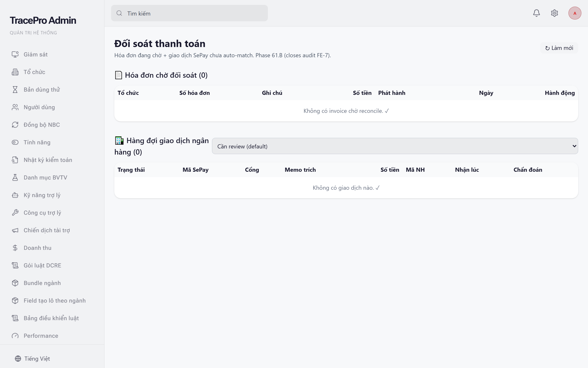Focus the Tìm kiếm search field
Screen dimensions: 588x368
pyautogui.click(x=189, y=13)
